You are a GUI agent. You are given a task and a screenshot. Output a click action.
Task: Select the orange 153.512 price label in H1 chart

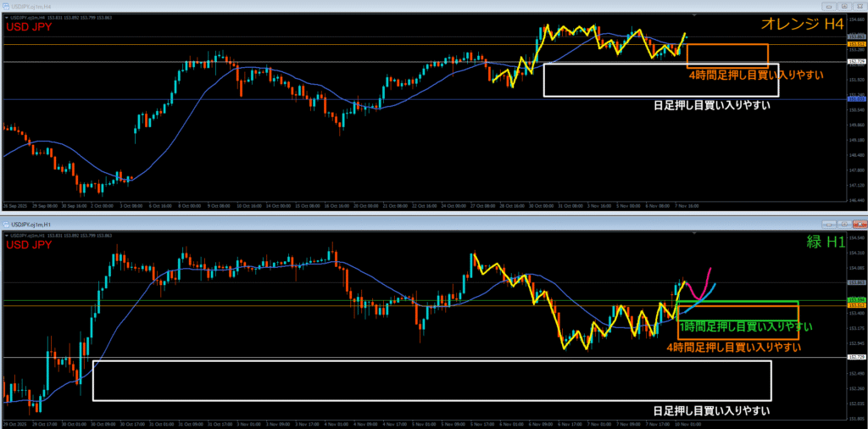(x=857, y=305)
